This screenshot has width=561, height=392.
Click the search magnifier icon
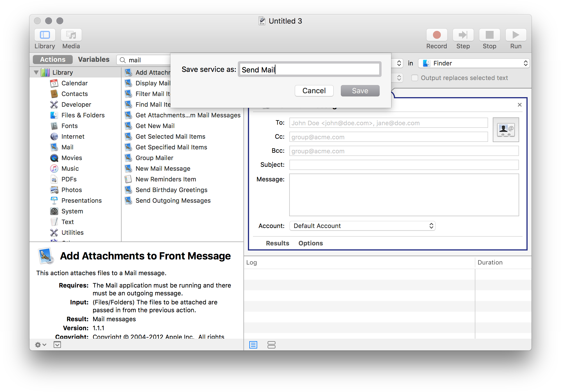[x=123, y=60]
